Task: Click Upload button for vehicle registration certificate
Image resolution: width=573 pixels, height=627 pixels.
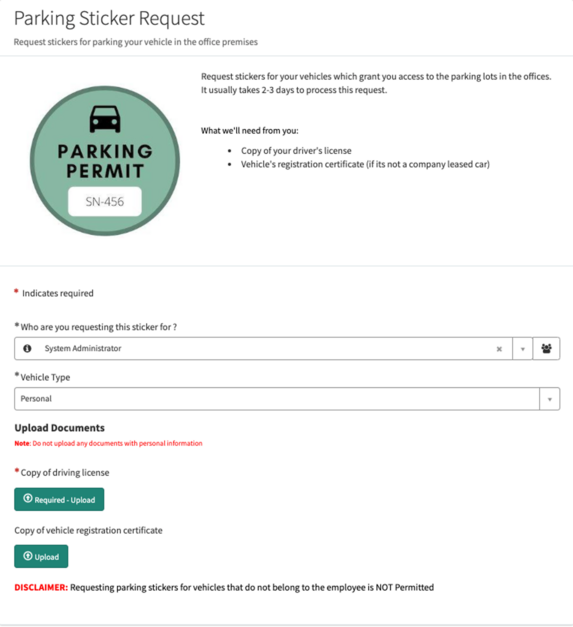Action: point(41,556)
